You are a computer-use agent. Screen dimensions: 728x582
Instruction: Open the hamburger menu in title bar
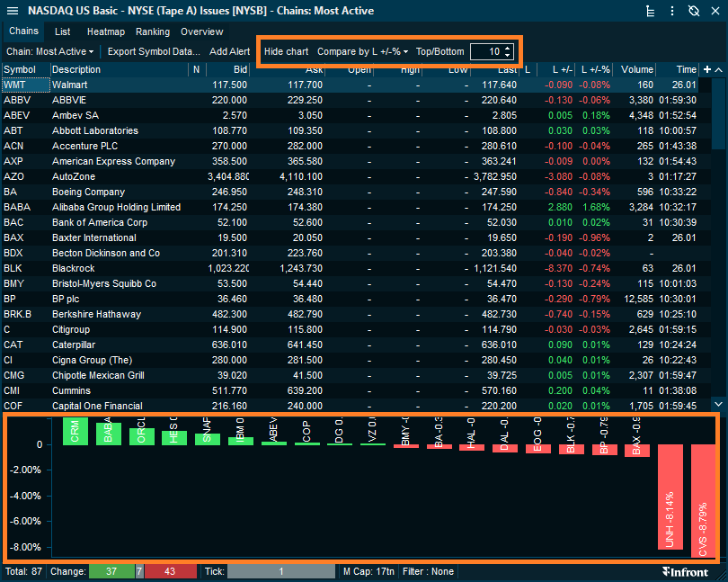[x=653, y=11]
